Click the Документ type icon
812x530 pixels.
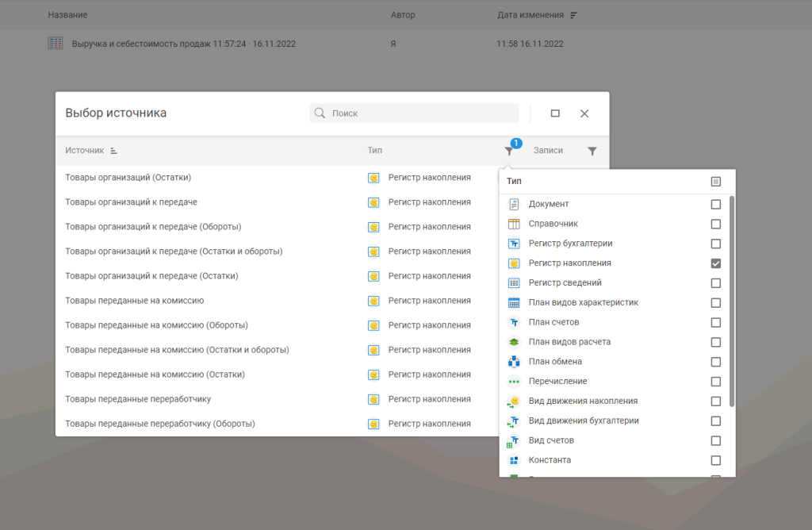(514, 204)
